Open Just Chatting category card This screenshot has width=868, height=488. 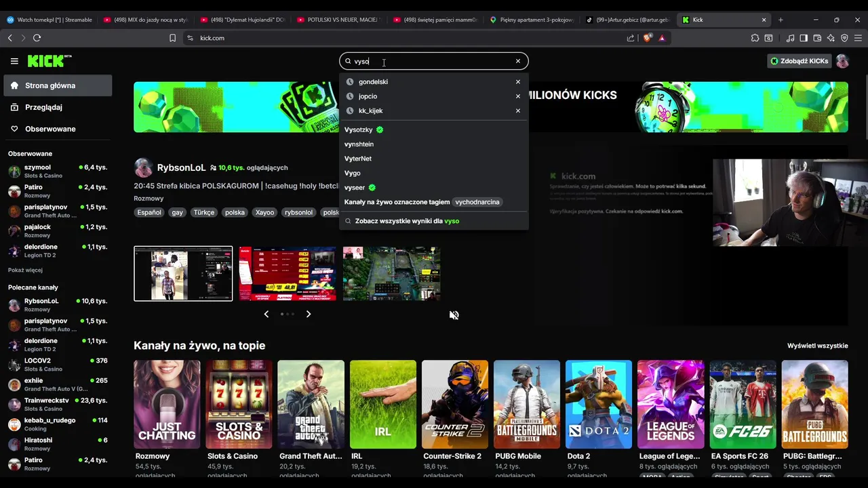click(x=167, y=404)
